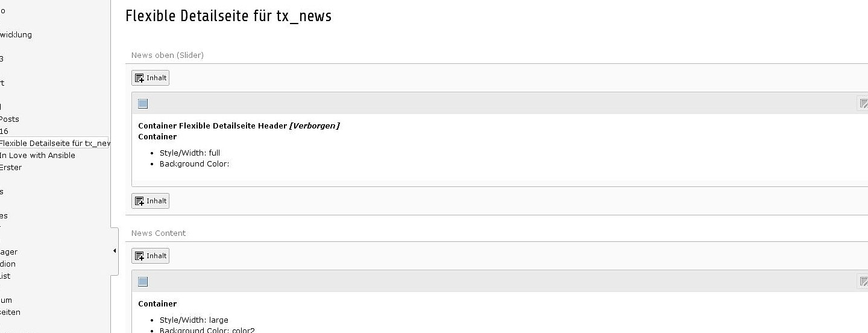The image size is (868, 333).
Task: Open 'Container Flexible Detailseite Header' title link
Action: coord(212,125)
